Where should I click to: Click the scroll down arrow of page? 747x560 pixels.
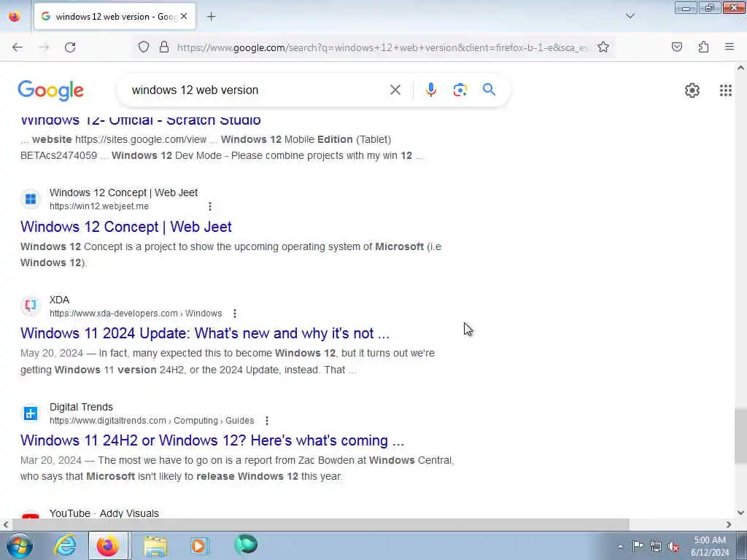[740, 513]
